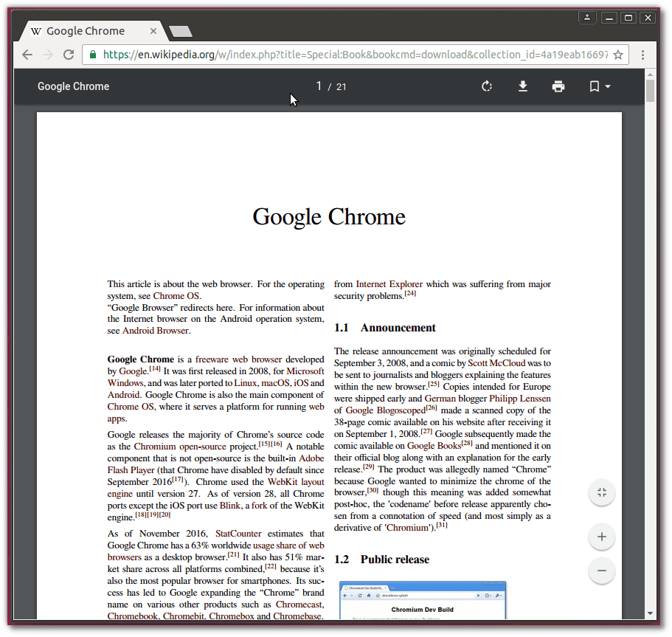Follow the Chromecast link

tap(299, 605)
